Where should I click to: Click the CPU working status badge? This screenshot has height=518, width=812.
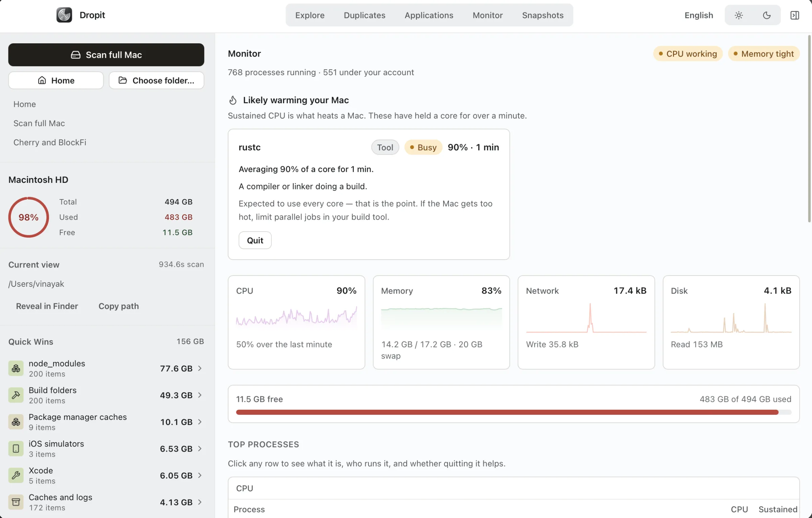point(688,54)
